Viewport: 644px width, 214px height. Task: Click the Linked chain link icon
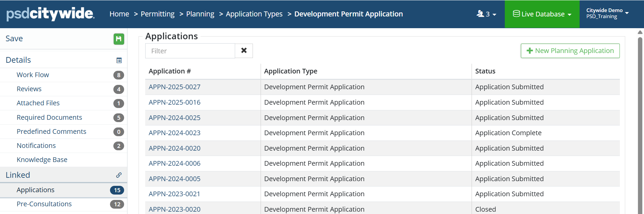119,175
